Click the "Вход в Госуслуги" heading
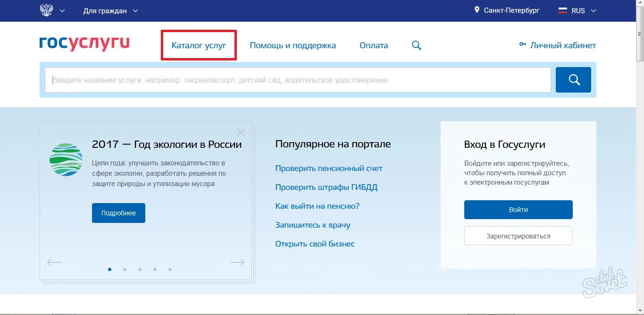Image resolution: width=644 pixels, height=315 pixels. pyautogui.click(x=505, y=145)
